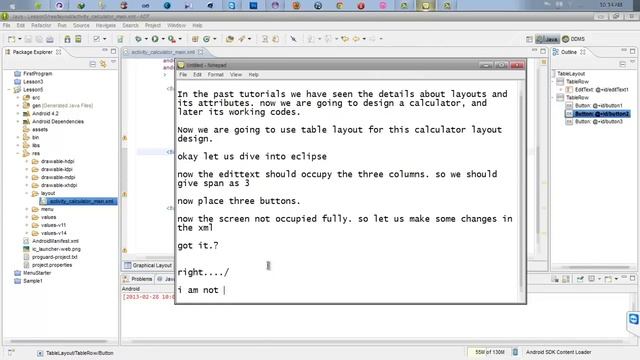Maximize the Package Explorer panel
This screenshot has width=640, height=360.
click(113, 51)
